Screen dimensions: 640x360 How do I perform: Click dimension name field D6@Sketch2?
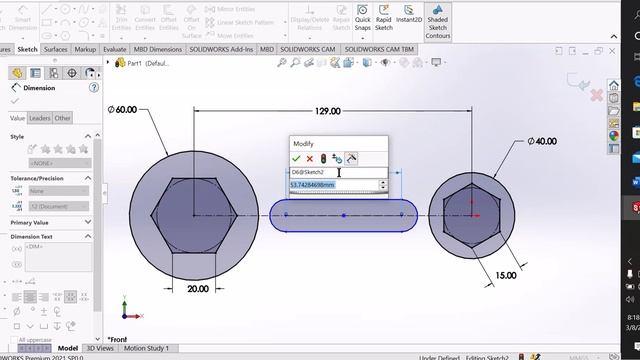(x=338, y=172)
